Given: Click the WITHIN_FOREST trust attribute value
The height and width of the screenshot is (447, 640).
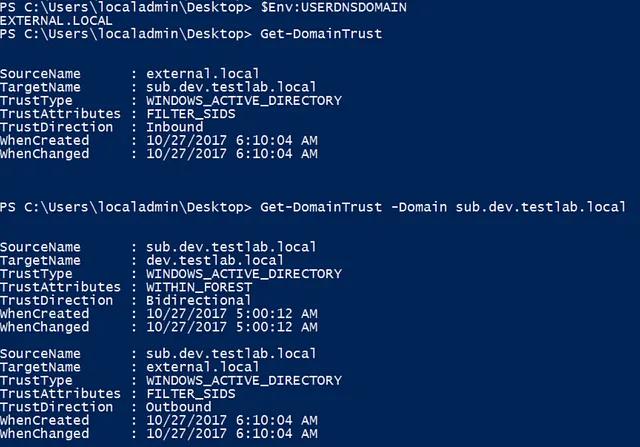Looking at the screenshot, I should [x=199, y=287].
